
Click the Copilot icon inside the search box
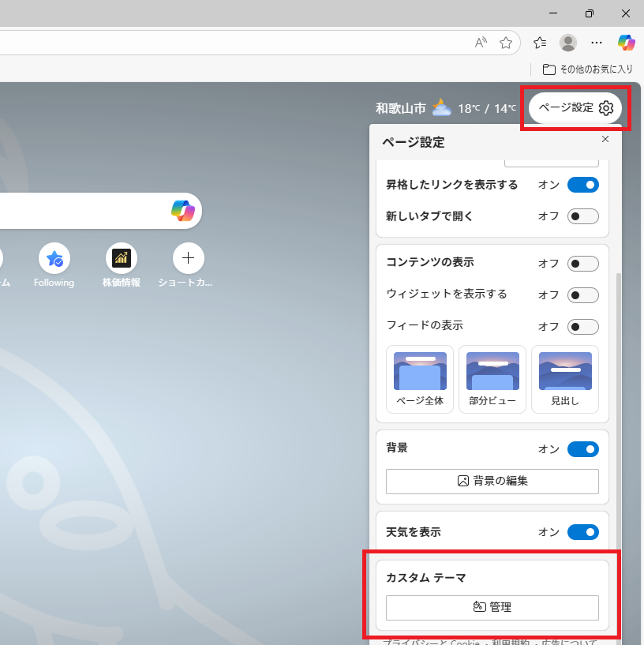coord(183,211)
